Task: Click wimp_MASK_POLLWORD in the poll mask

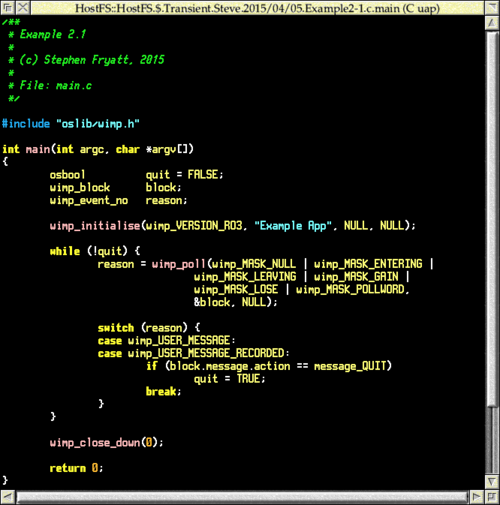Action: [x=350, y=289]
